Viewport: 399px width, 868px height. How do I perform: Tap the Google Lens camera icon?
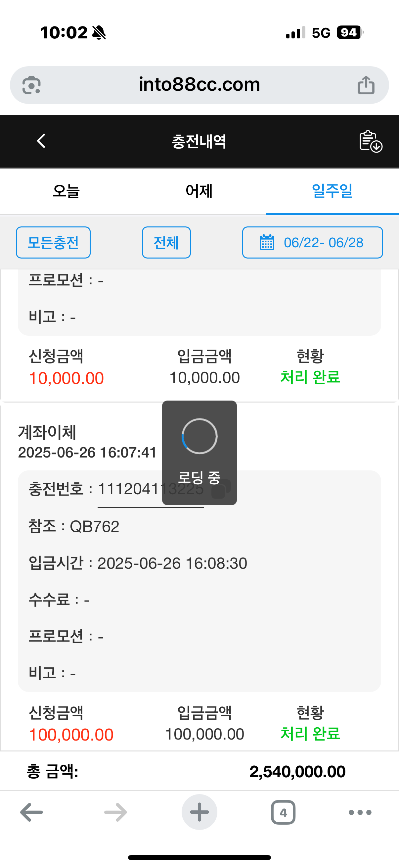click(x=32, y=85)
